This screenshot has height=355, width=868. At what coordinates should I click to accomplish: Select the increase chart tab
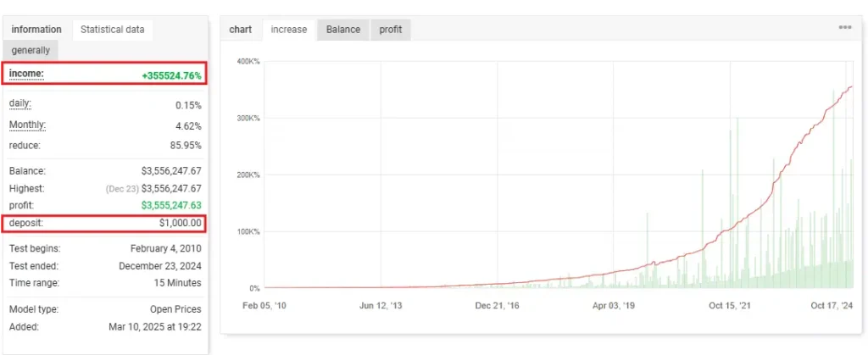point(288,30)
